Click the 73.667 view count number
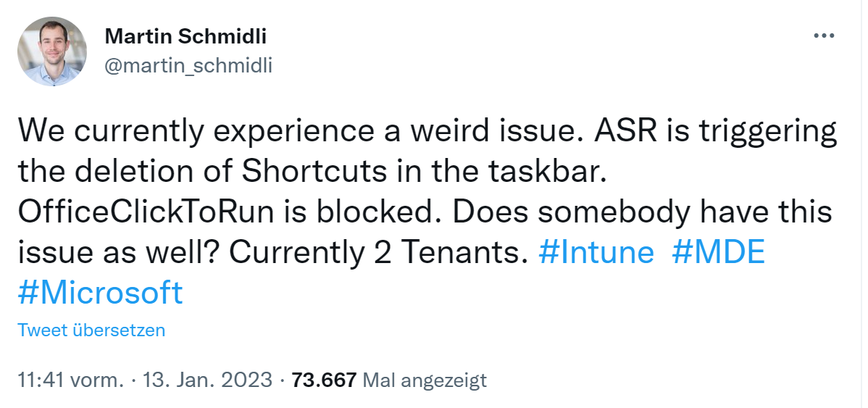The image size is (868, 408). point(324,380)
